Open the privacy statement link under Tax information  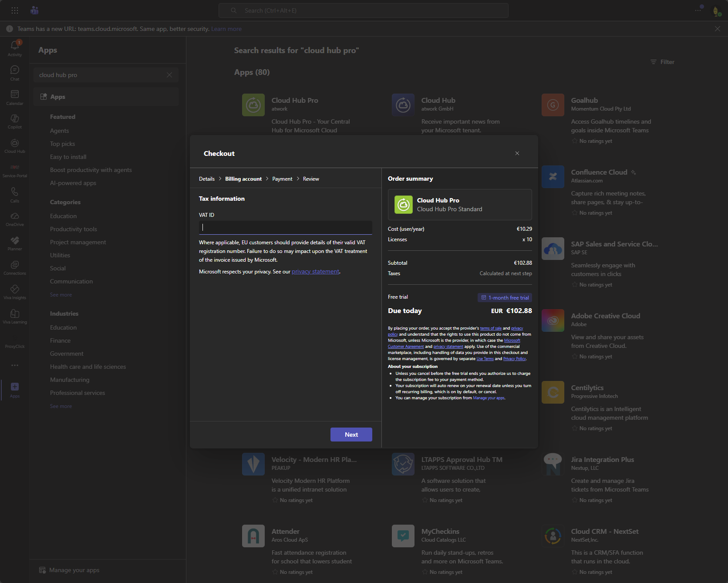coord(315,272)
